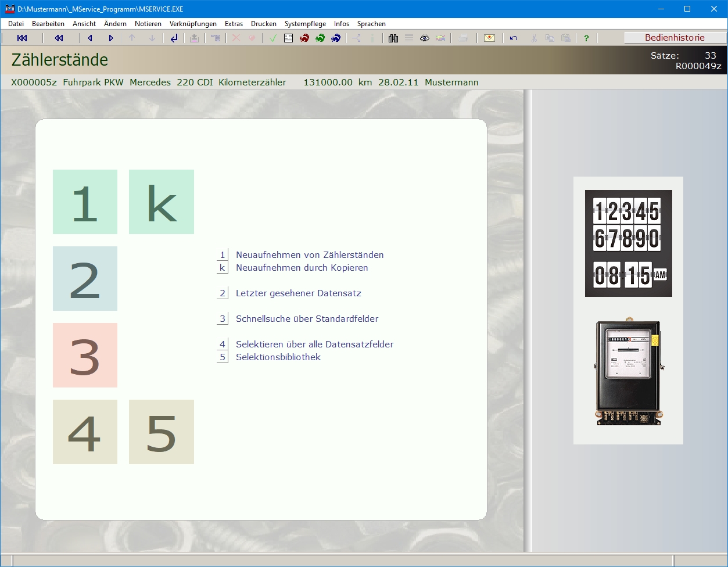
Task: Select 'Neuaufnehmen von Zählerständen' link
Action: 310,255
